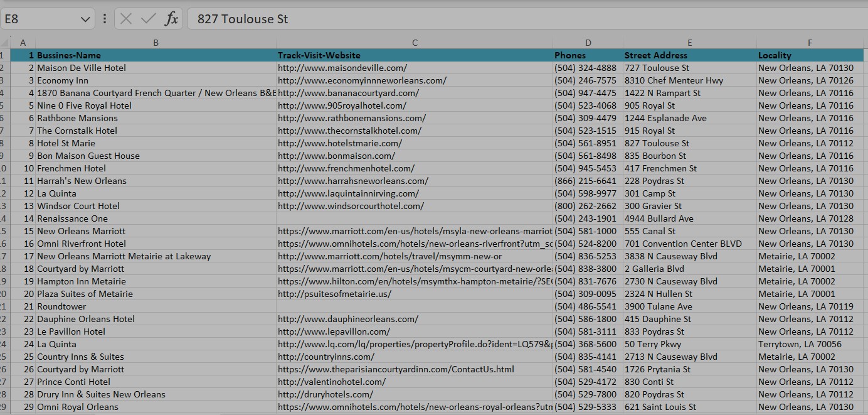
Task: Select the Windsor Court Hotel cell
Action: click(156, 206)
